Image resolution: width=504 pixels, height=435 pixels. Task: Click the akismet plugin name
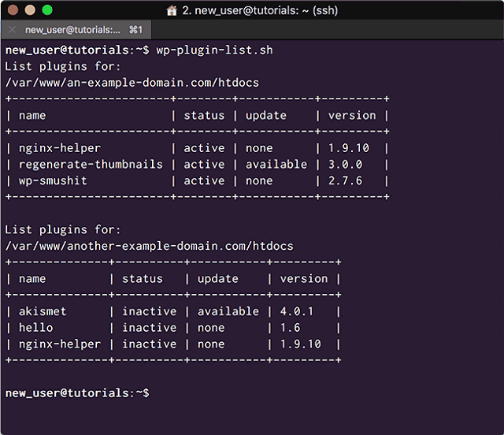pos(43,311)
